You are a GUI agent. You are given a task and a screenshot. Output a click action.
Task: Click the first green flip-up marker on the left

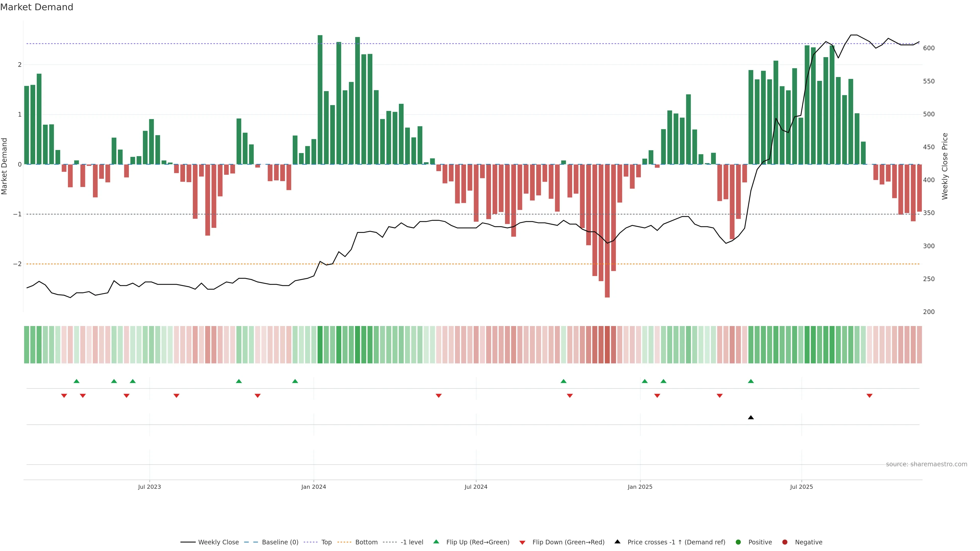pos(77,381)
